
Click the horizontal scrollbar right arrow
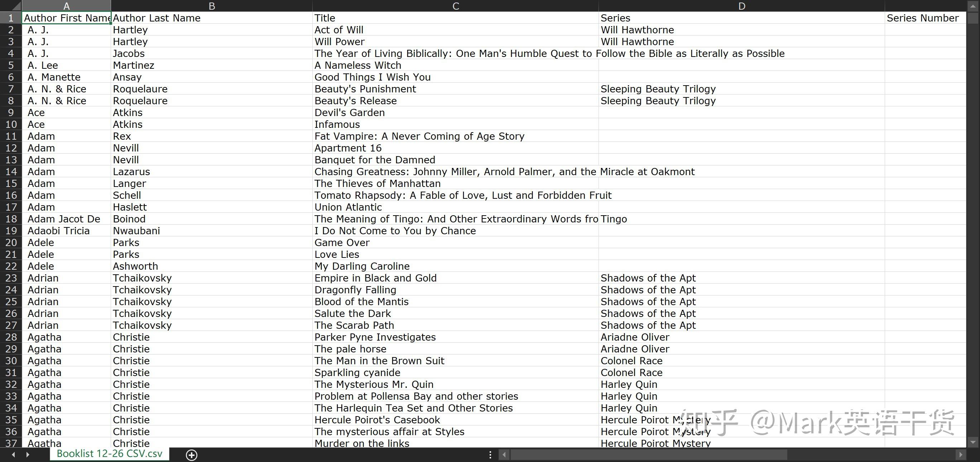960,454
